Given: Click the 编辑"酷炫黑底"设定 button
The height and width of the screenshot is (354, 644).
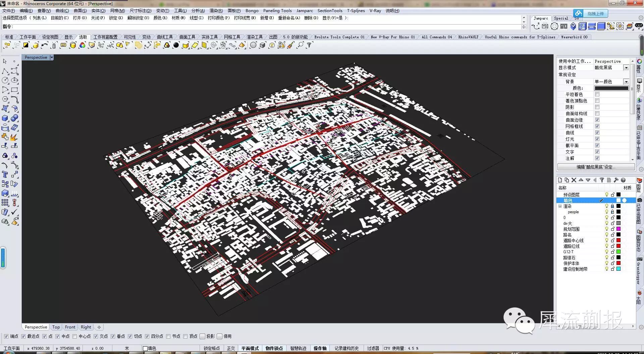Looking at the screenshot, I should point(596,167).
